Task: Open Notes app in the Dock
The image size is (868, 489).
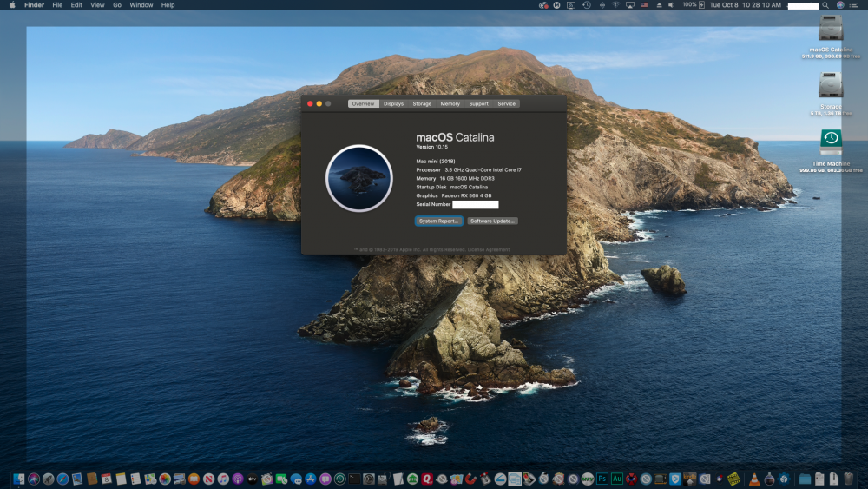Action: 121,479
